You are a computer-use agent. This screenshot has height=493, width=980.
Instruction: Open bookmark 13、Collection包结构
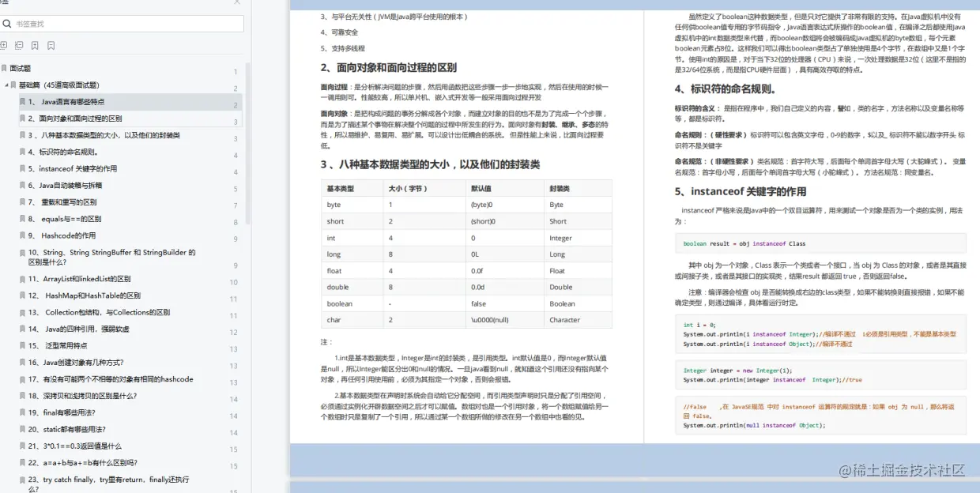point(100,312)
